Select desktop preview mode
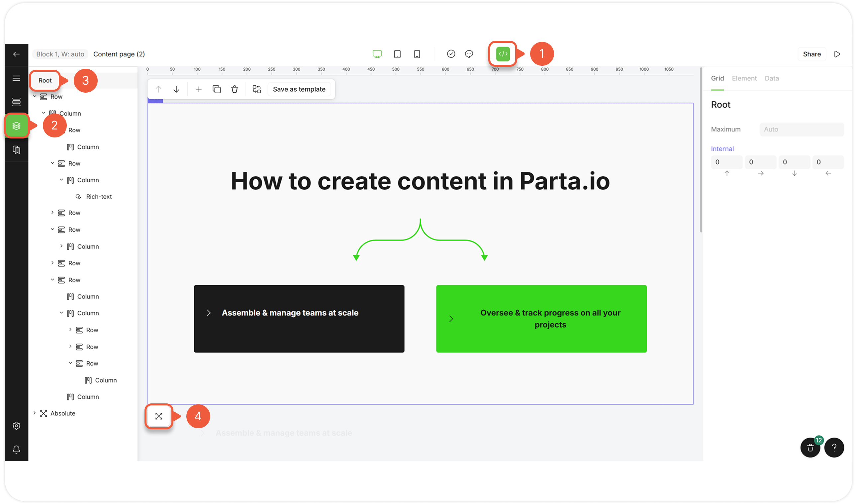Screen dimensions: 855x504 [x=377, y=54]
